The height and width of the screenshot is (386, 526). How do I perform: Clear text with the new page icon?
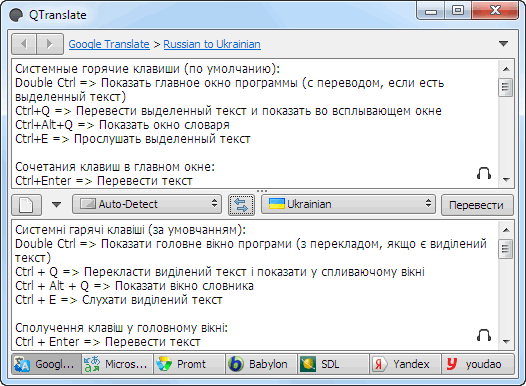[x=27, y=205]
